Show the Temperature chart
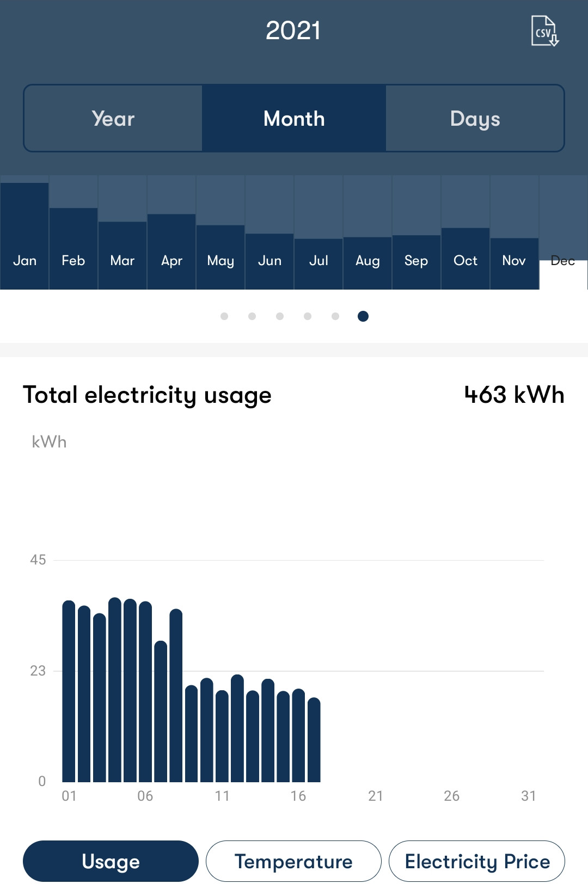This screenshot has height=896, width=588. (x=293, y=861)
